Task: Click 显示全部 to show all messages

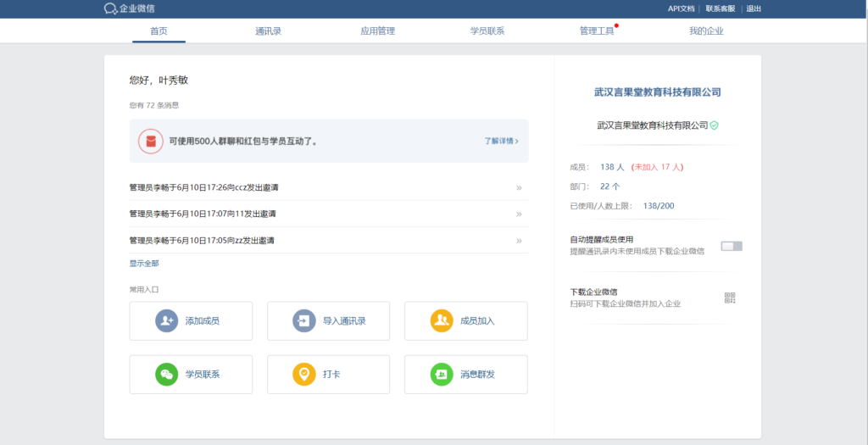Action: [144, 264]
